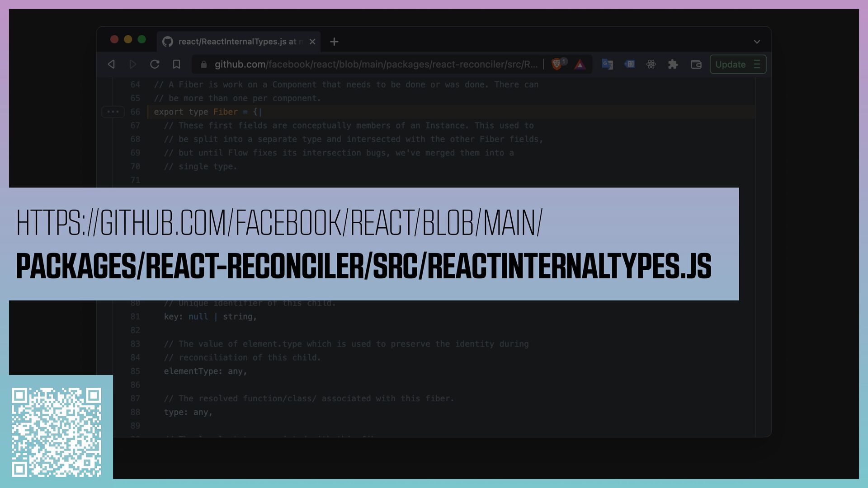
Task: Click the macOS yellow minimize window button
Action: [x=128, y=40]
